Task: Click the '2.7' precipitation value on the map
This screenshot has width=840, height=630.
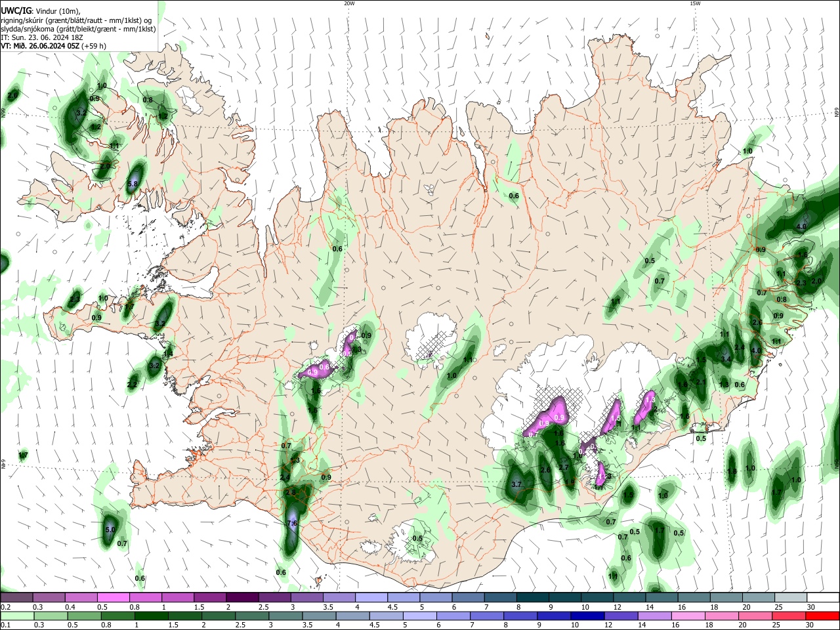Action: [x=563, y=467]
